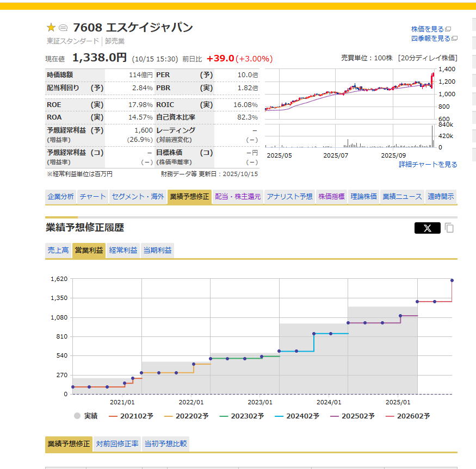Screen dimensions: 476x469
Task: Share on X using the black button
Action: click(427, 228)
